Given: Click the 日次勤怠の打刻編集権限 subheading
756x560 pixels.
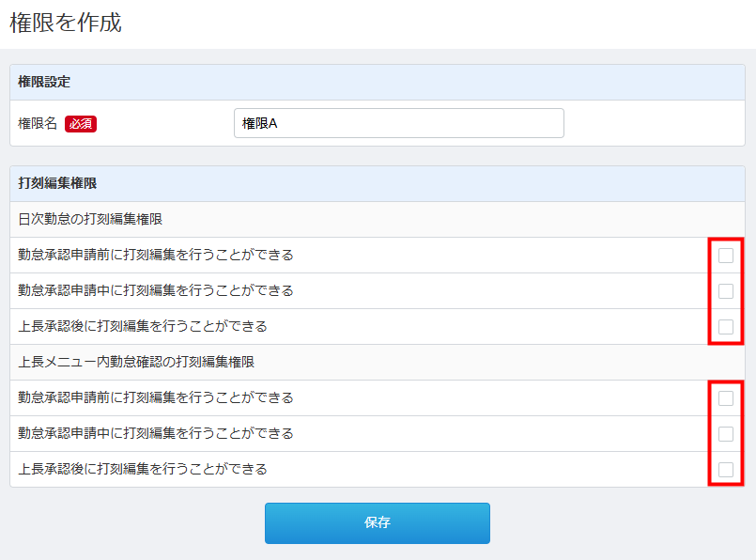Looking at the screenshot, I should click(90, 219).
